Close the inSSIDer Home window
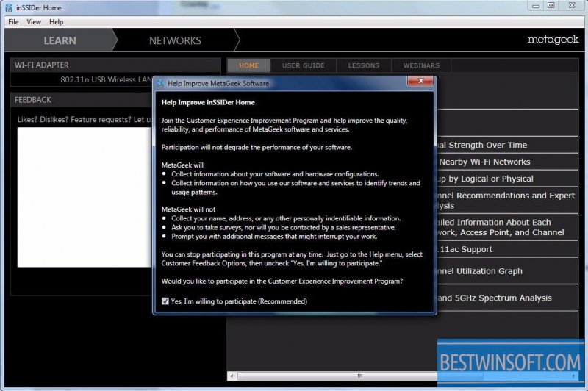This screenshot has width=588, height=391. point(572,5)
